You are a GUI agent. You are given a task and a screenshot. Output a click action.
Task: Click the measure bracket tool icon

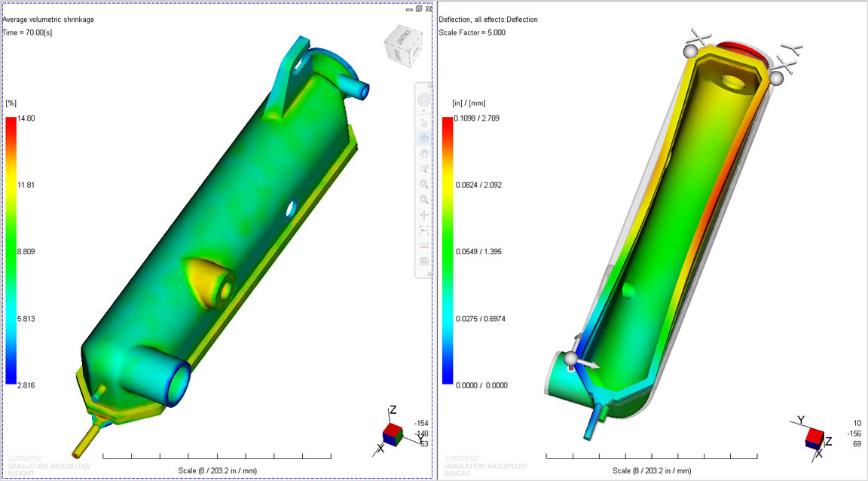(x=424, y=230)
